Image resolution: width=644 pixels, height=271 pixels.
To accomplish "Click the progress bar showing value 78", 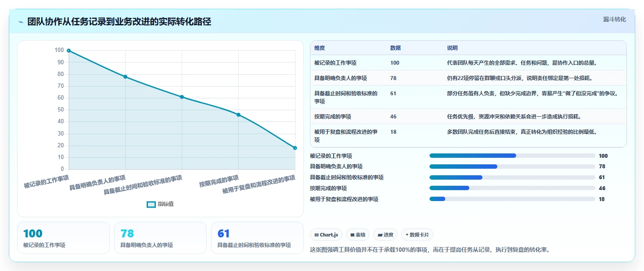I will [512, 167].
